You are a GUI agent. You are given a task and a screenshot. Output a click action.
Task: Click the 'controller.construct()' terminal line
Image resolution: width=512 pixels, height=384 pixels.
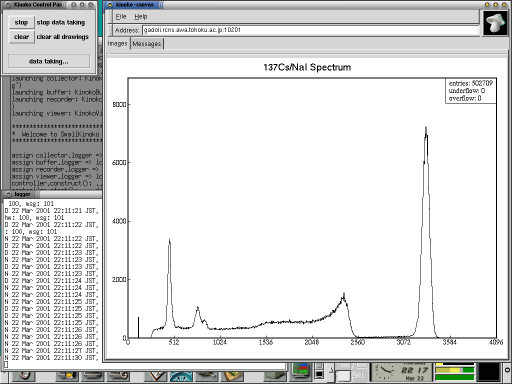click(57, 184)
